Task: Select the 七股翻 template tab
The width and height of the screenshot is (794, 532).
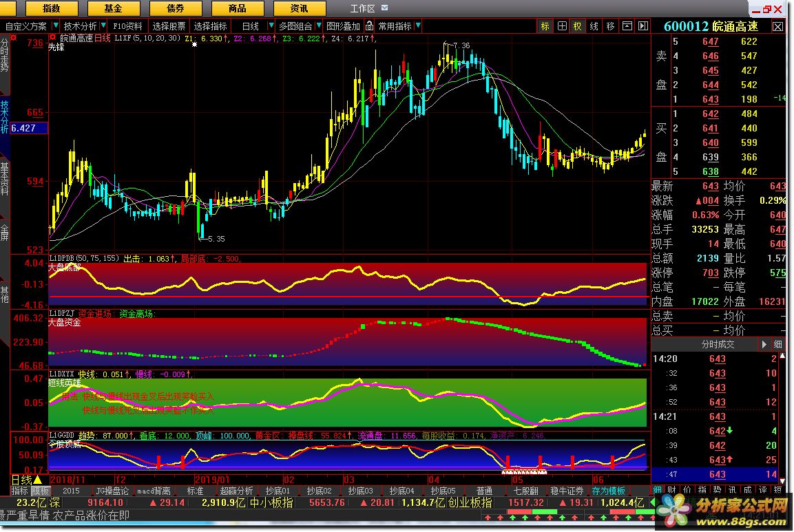Action: coord(525,491)
